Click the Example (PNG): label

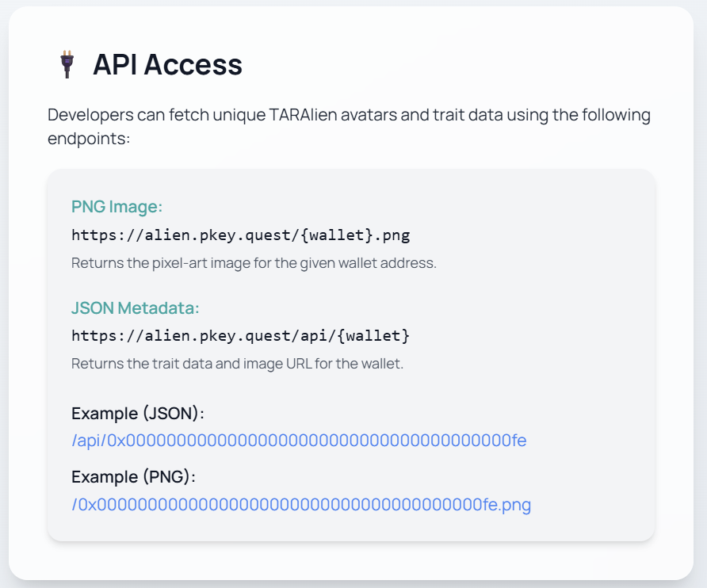[x=133, y=476]
